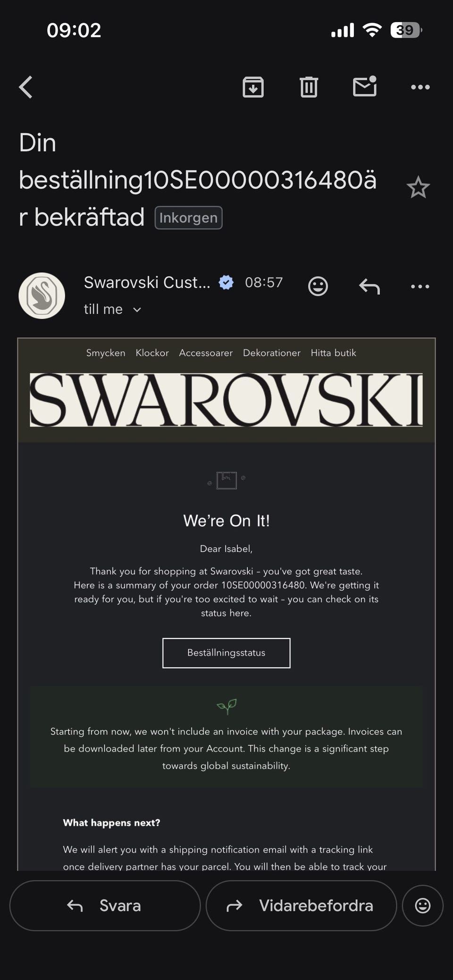Open Dekorationer from the email menu
The image size is (453, 980).
271,353
